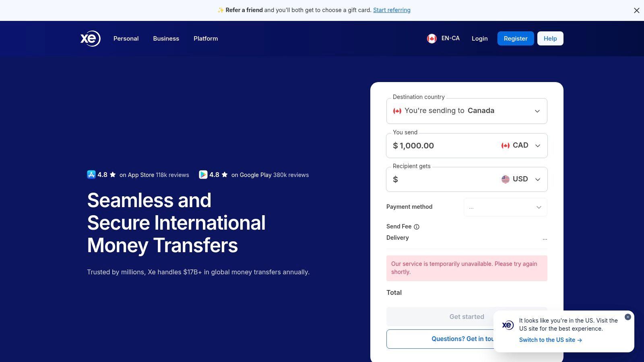Open EN-CA language selector

[444, 39]
